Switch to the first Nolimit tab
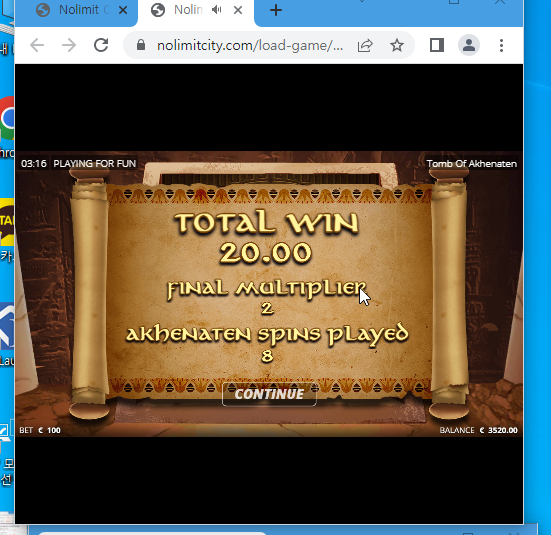Screen dimensions: 551x535 pos(76,11)
